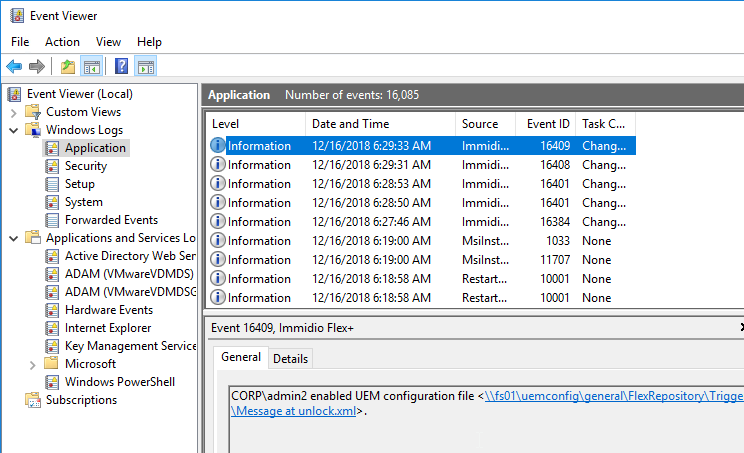This screenshot has width=744, height=453.
Task: Switch to the Details tab
Action: pyautogui.click(x=290, y=359)
